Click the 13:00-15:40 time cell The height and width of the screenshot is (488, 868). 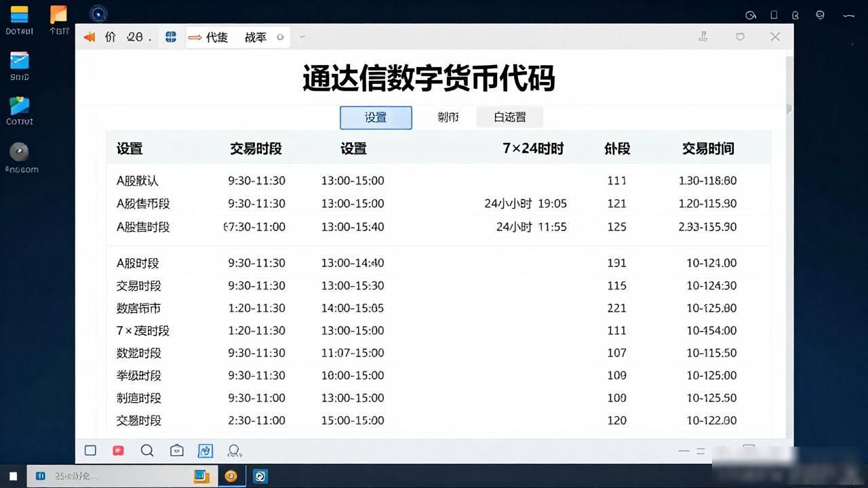tap(353, 226)
